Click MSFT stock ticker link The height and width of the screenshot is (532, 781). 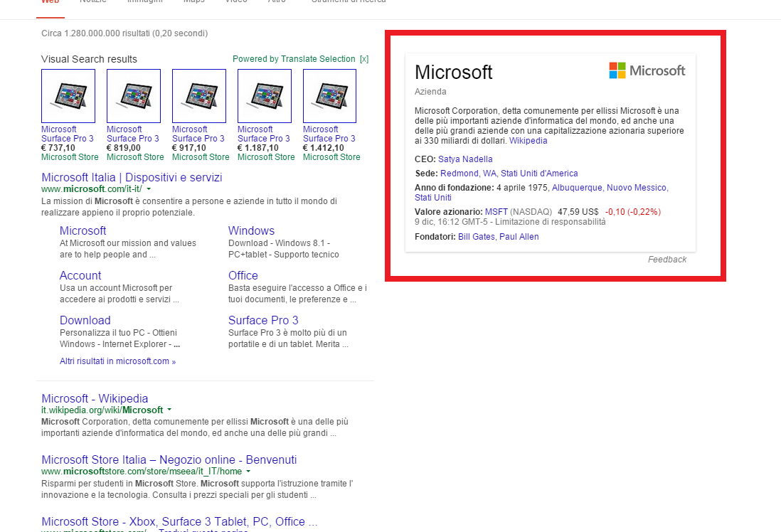pyautogui.click(x=496, y=212)
